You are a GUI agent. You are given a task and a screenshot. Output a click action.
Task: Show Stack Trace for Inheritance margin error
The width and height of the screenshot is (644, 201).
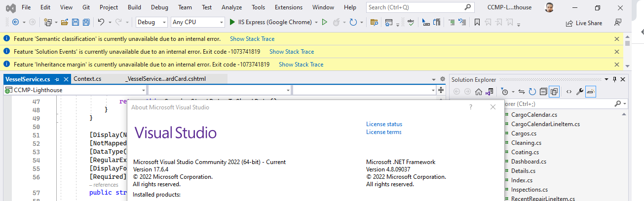301,65
